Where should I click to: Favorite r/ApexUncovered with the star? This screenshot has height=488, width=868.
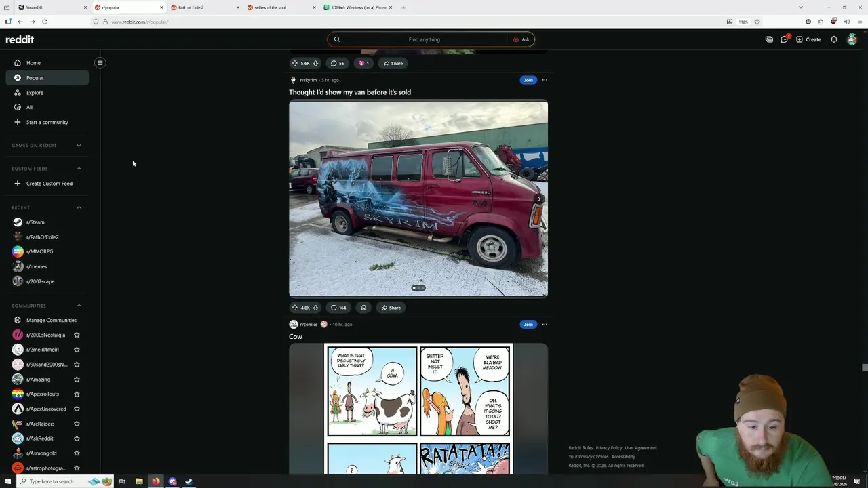click(77, 409)
